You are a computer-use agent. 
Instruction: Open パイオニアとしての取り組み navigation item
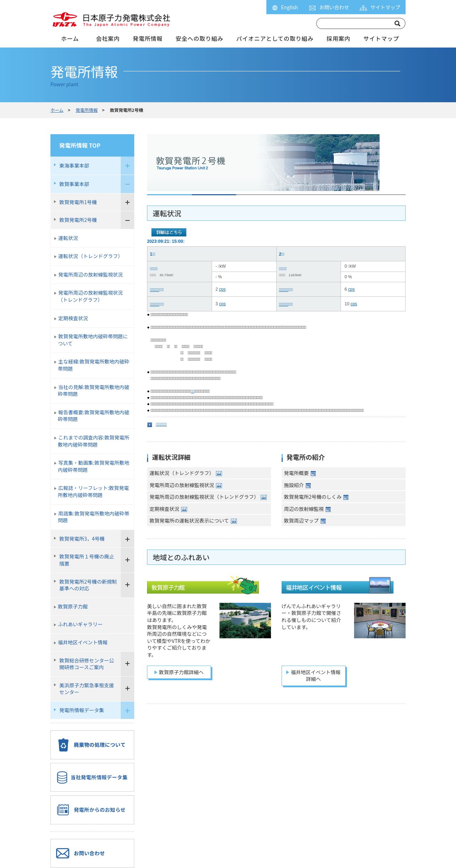tap(275, 39)
